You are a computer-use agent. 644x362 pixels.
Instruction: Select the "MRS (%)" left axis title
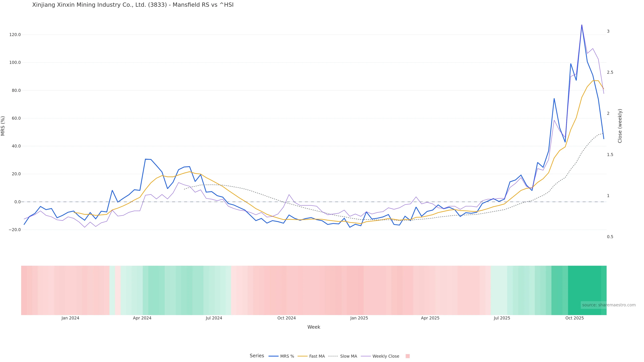3,126
